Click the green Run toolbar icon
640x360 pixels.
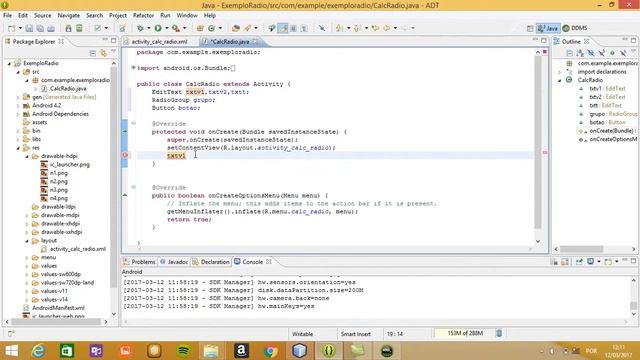(x=158, y=28)
